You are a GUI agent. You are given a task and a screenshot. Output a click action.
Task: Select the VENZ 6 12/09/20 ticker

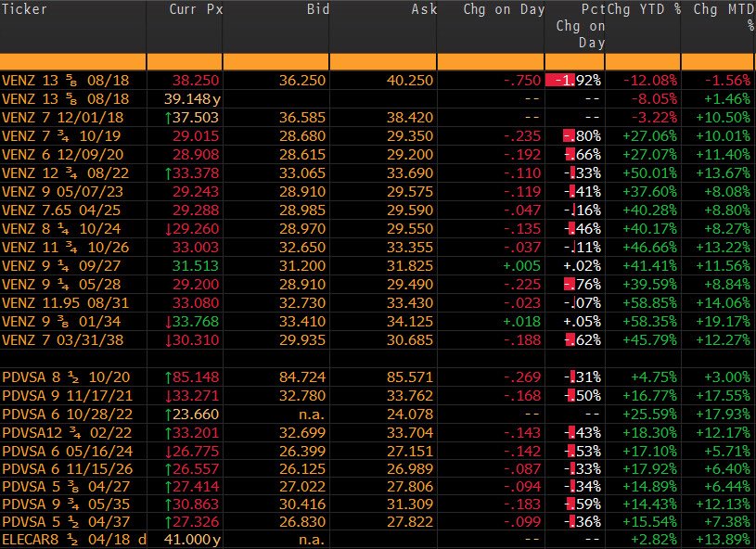(63, 155)
